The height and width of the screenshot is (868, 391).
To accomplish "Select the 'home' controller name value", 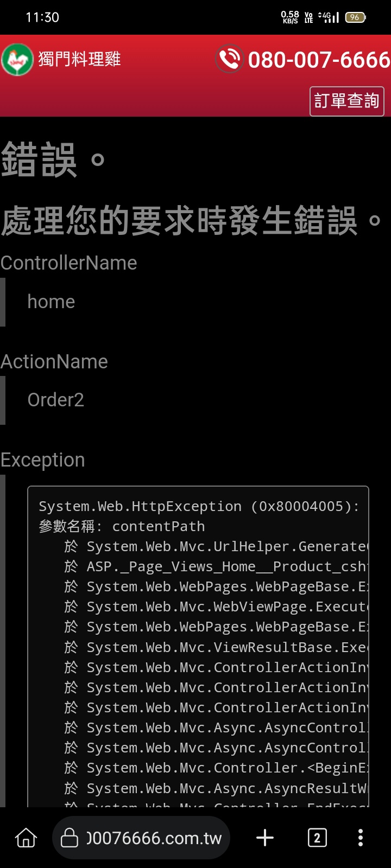I will [51, 302].
